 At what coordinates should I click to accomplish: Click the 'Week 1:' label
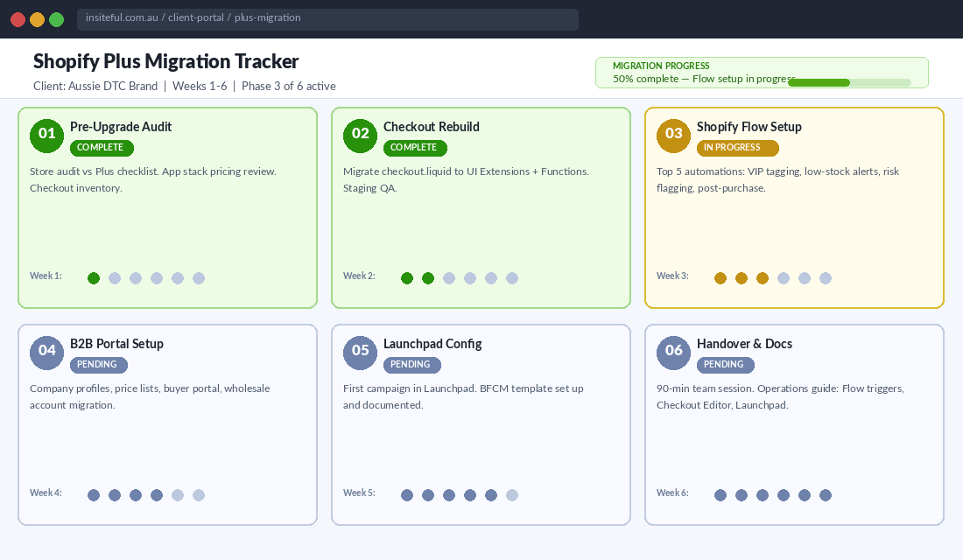[46, 276]
